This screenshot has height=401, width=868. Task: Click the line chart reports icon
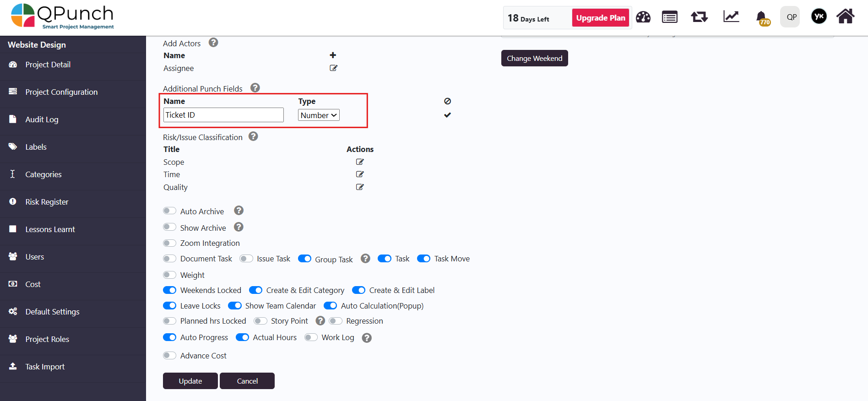(x=731, y=17)
